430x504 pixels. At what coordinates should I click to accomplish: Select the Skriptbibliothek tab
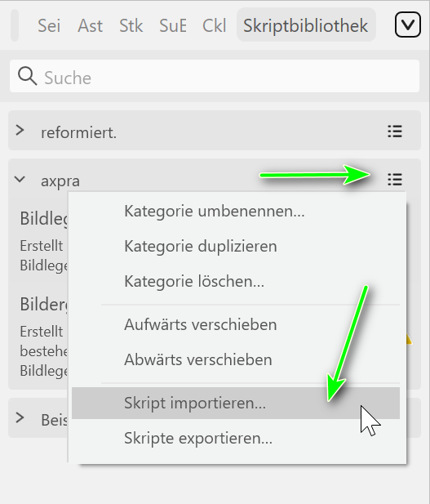coord(306,25)
